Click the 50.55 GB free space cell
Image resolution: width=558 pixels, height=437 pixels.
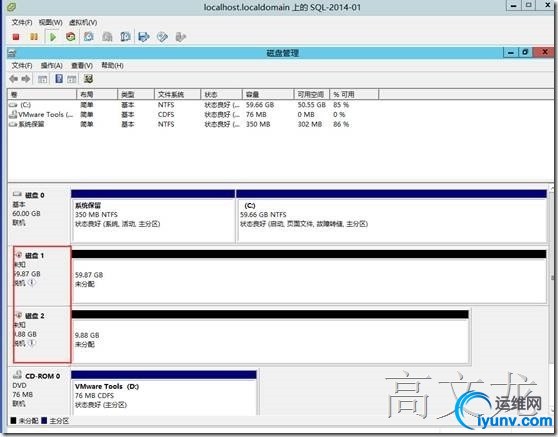(x=312, y=105)
